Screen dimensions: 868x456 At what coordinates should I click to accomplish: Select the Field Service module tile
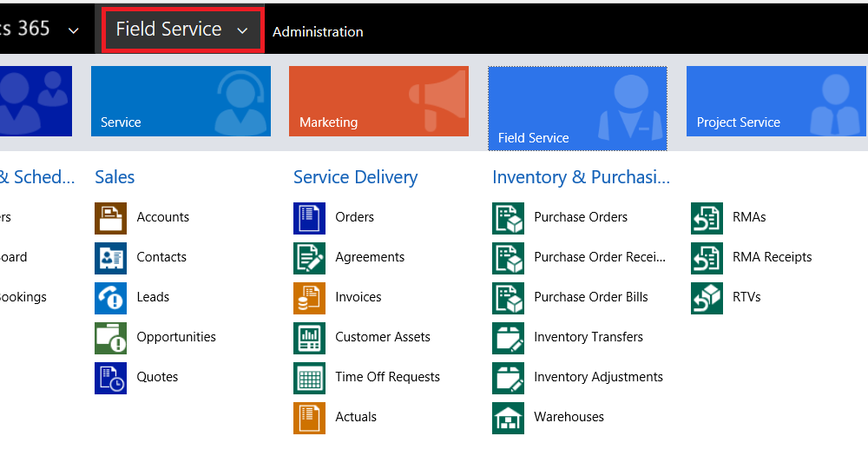577,108
